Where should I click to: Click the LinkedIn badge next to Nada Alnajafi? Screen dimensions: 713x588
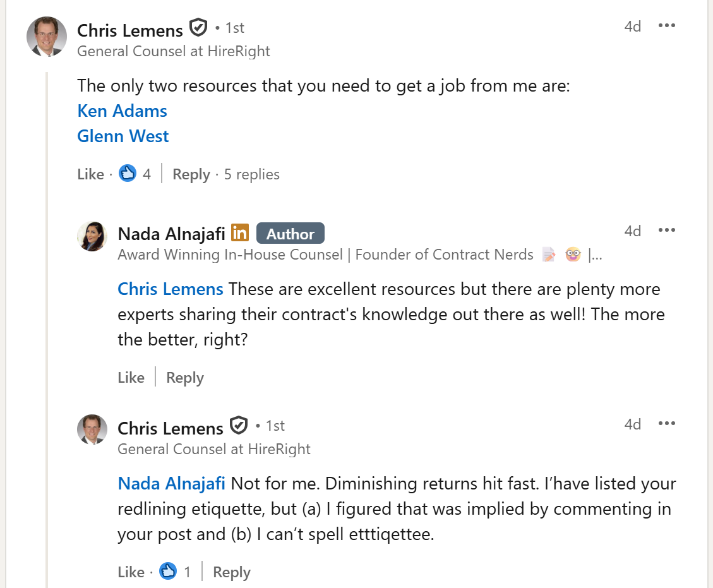[239, 232]
